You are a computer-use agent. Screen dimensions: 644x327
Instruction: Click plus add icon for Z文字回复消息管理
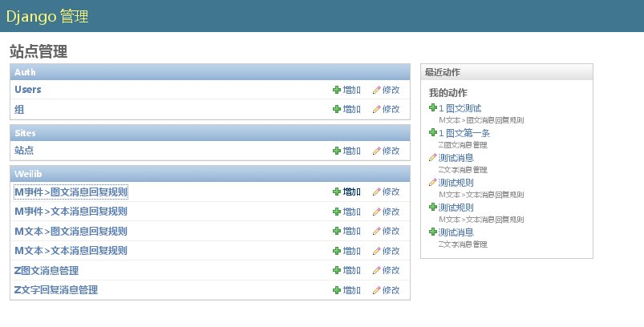pyautogui.click(x=337, y=290)
